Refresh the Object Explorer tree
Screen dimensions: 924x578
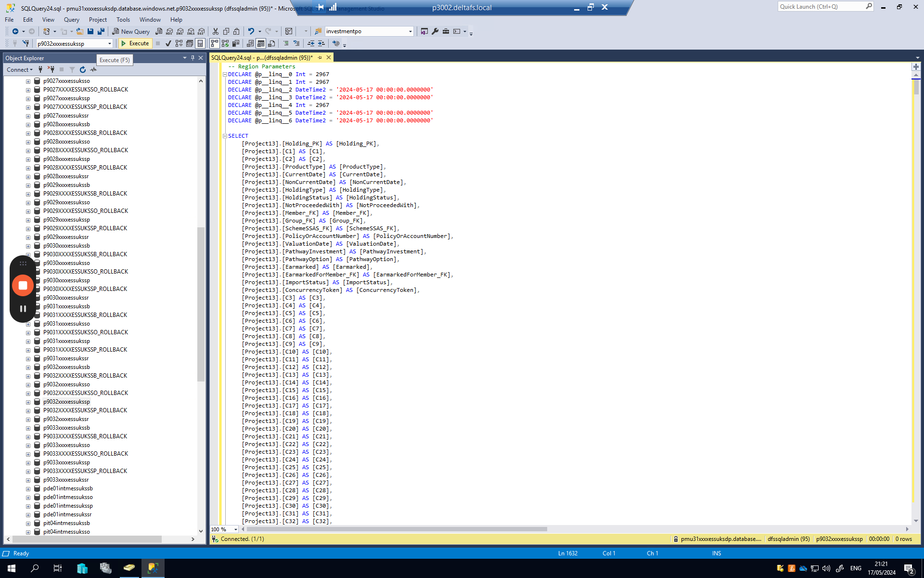83,70
